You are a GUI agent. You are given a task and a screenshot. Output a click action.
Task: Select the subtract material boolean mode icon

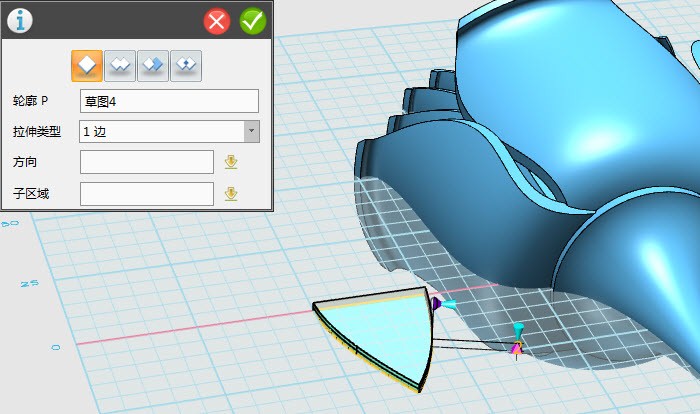tap(153, 65)
